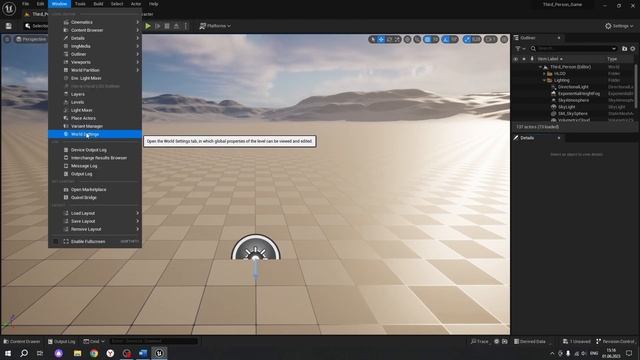Click the Stop simulation square button
The width and height of the screenshot is (640, 360).
167,26
